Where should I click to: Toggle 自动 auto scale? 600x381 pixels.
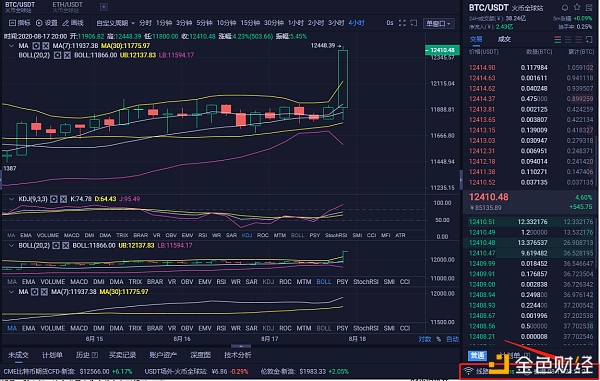tap(452, 339)
